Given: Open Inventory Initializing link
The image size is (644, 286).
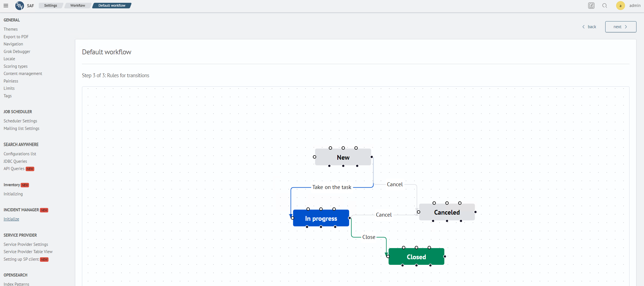Looking at the screenshot, I should (13, 194).
